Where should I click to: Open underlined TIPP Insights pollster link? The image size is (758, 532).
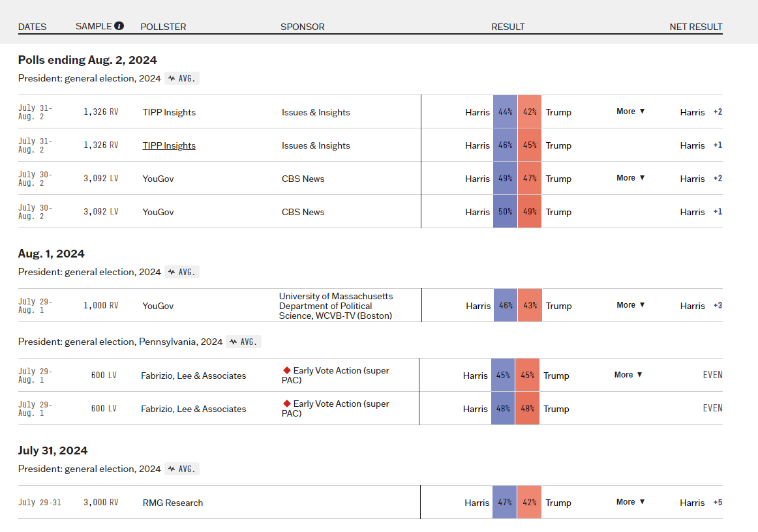(169, 145)
